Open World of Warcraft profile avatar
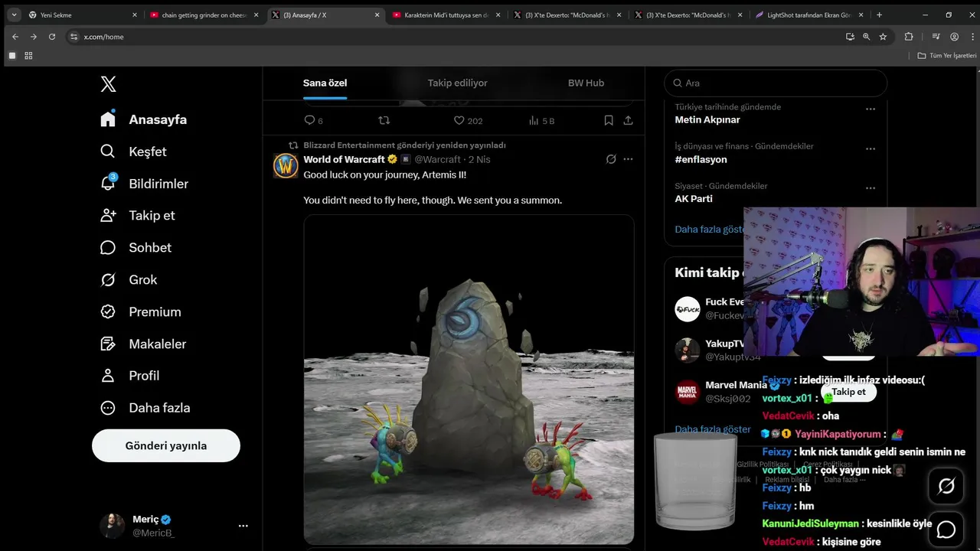Image resolution: width=980 pixels, height=551 pixels. (x=286, y=165)
